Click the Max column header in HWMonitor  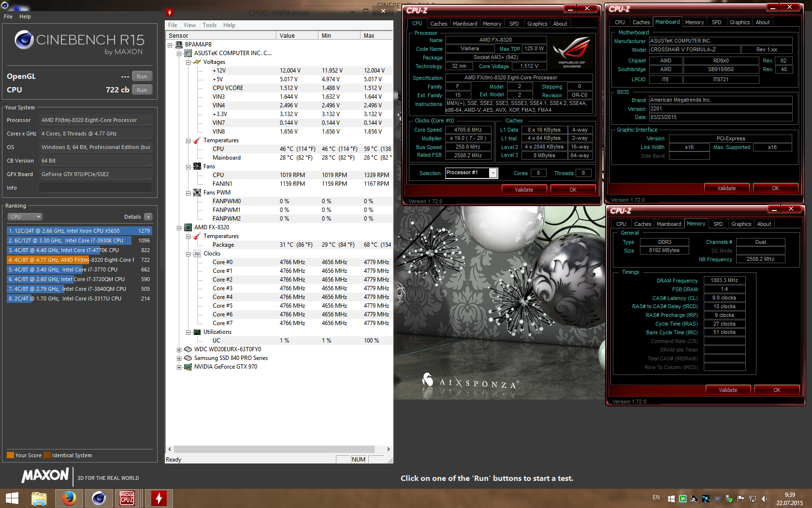(x=377, y=36)
